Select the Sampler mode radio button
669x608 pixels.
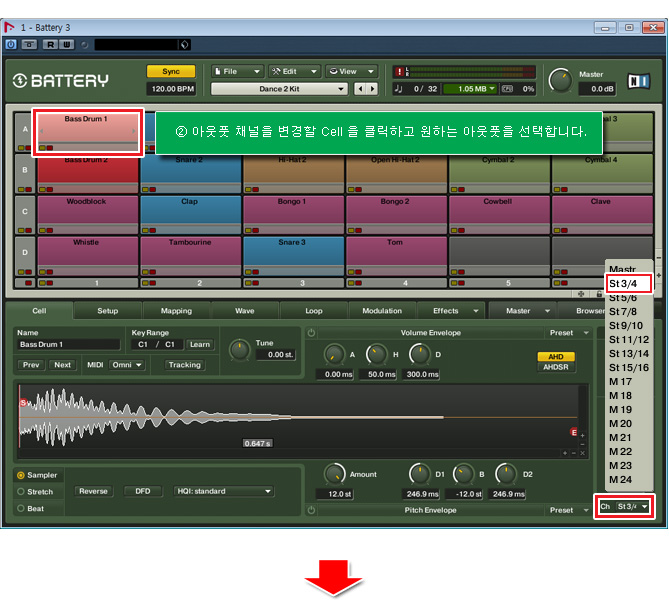tap(20, 475)
